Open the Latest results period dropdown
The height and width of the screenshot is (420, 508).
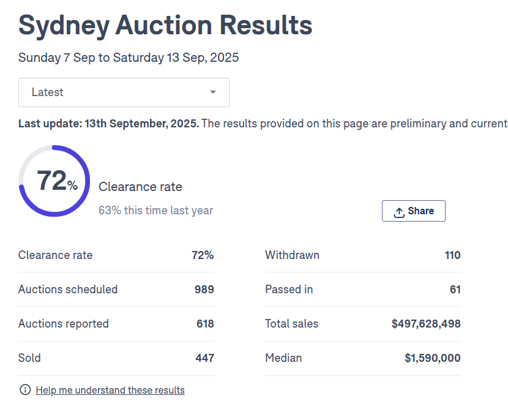click(x=124, y=92)
